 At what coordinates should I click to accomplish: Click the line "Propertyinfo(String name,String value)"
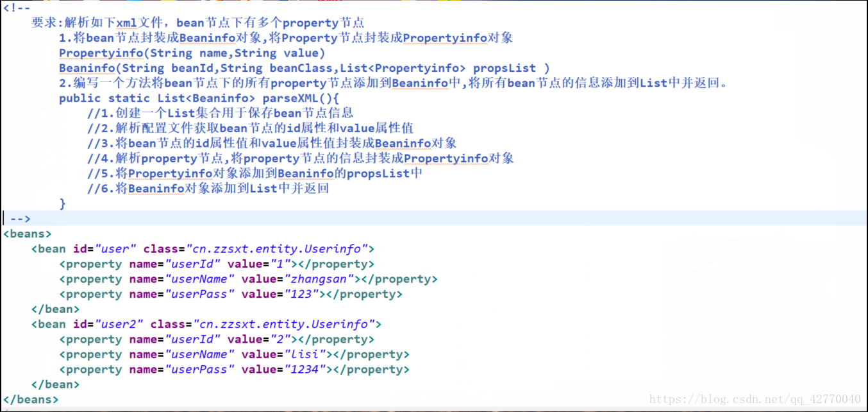192,53
